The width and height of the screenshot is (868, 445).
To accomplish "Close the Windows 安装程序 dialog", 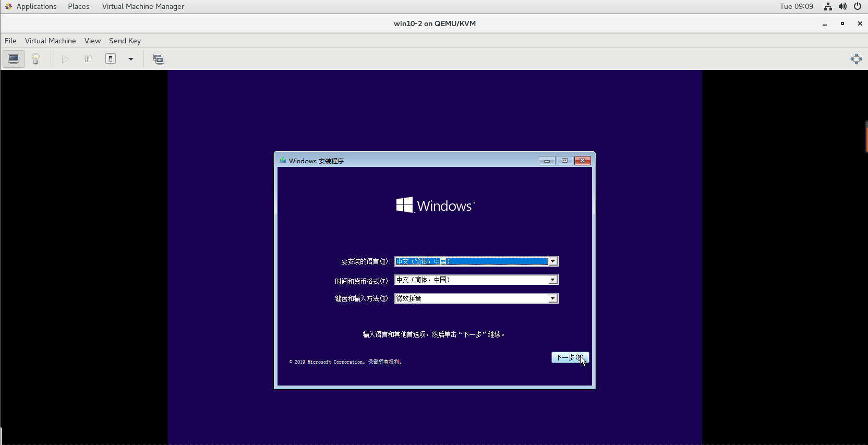I will click(x=583, y=161).
